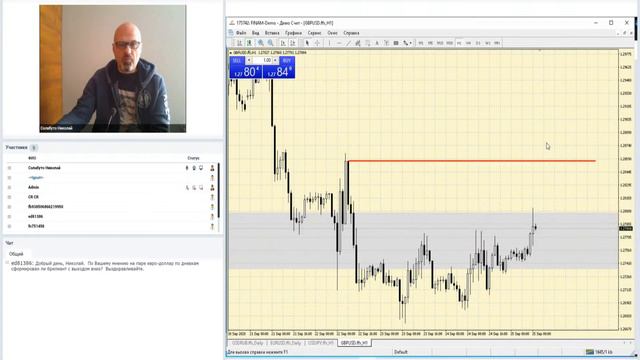The height and width of the screenshot is (360, 640).
Task: Select the Fibonacci retracement tool
Action: coord(367,43)
